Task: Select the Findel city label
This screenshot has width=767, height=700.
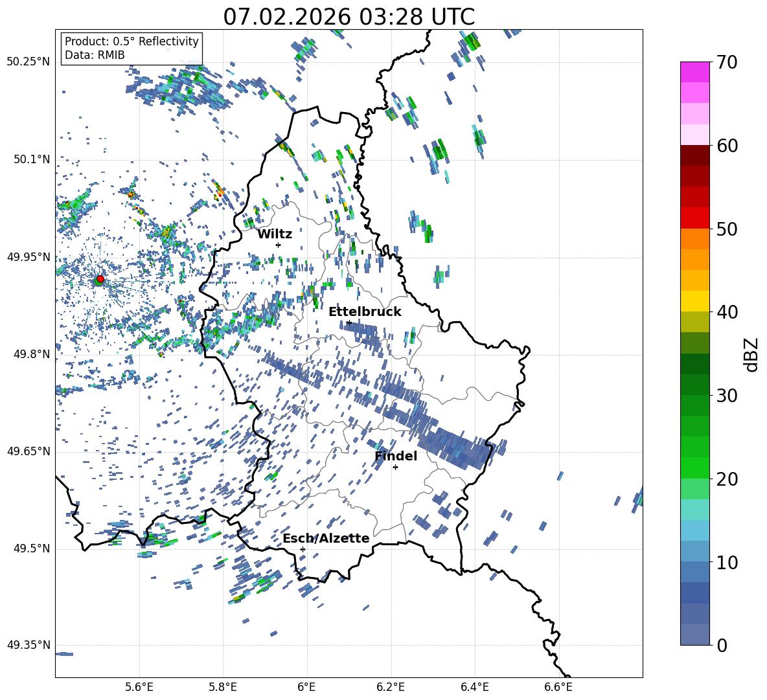Action: click(x=396, y=457)
